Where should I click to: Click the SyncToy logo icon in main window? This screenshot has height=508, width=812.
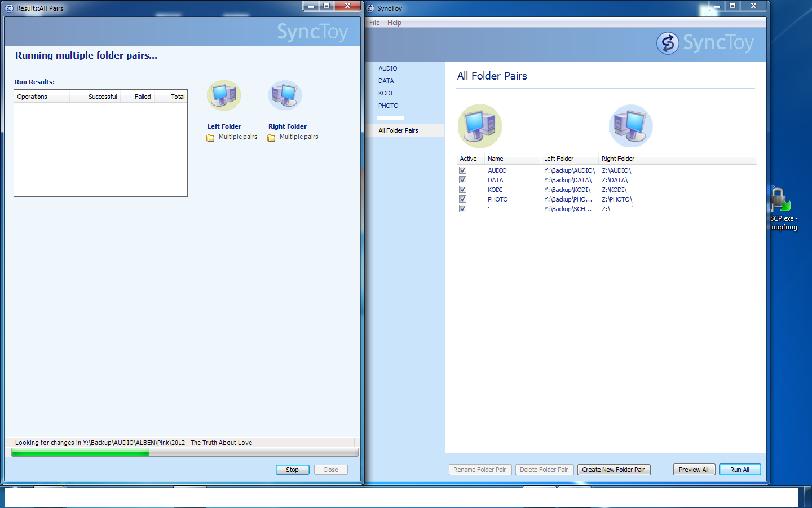[x=668, y=43]
